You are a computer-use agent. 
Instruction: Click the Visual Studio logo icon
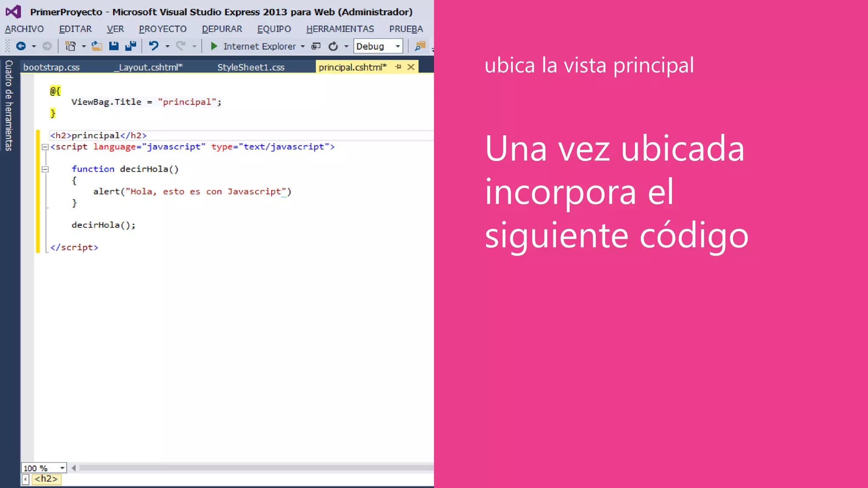[13, 11]
